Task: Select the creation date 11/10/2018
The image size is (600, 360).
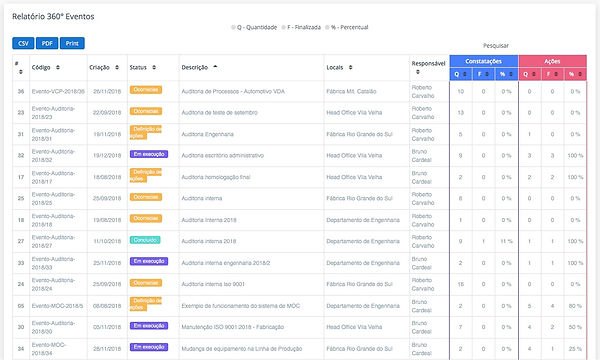Action: coord(107,241)
